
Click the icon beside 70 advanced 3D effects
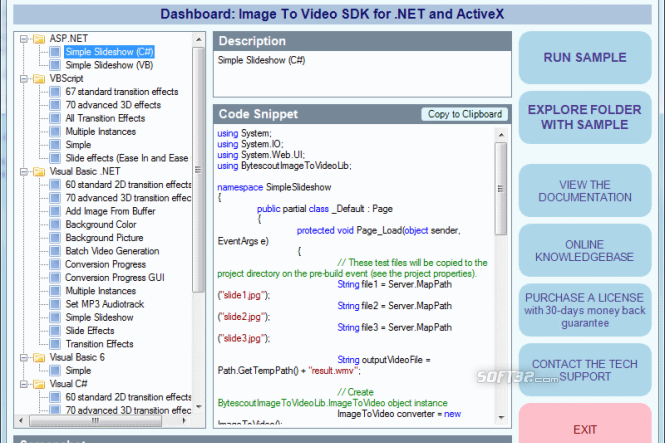(55, 105)
